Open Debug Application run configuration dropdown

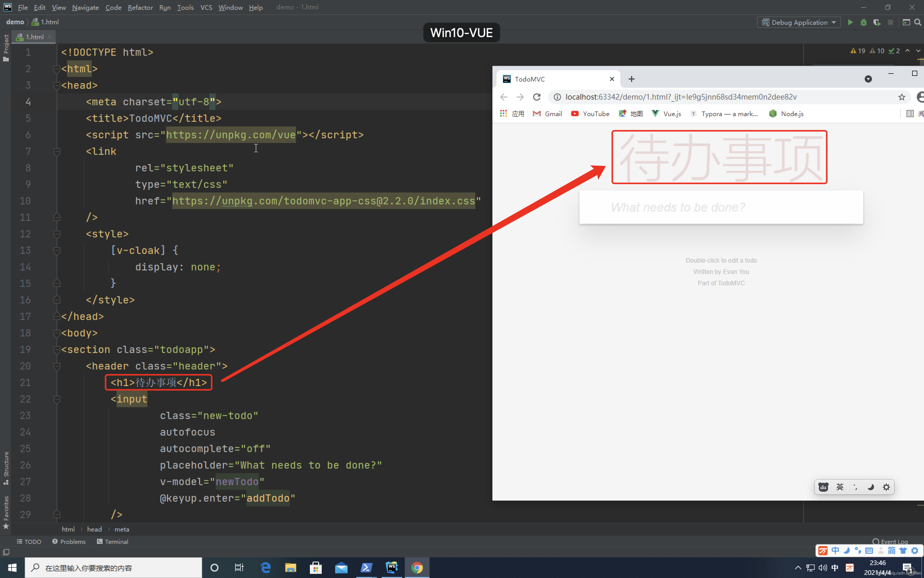pyautogui.click(x=799, y=22)
